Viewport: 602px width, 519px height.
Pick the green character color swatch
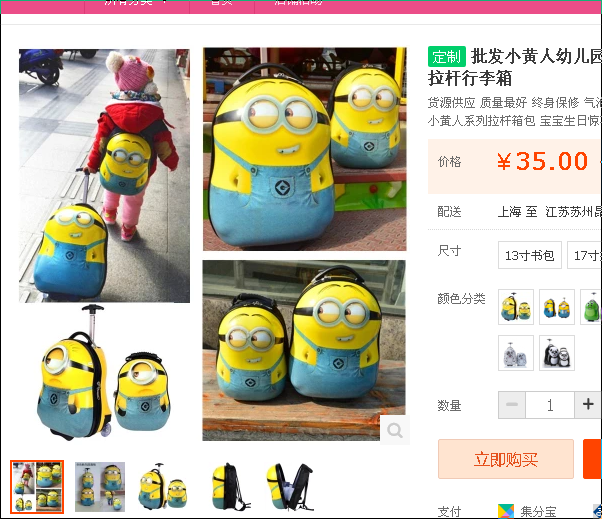pyautogui.click(x=591, y=307)
